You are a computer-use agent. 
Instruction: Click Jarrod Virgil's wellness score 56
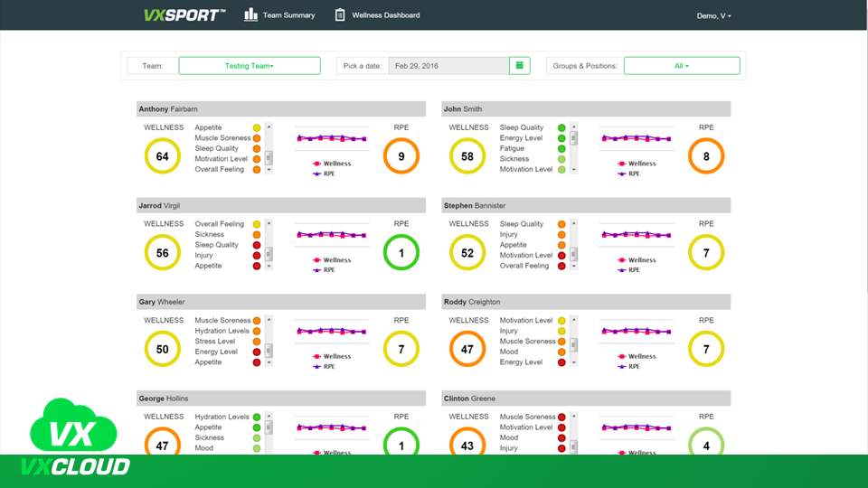click(162, 252)
